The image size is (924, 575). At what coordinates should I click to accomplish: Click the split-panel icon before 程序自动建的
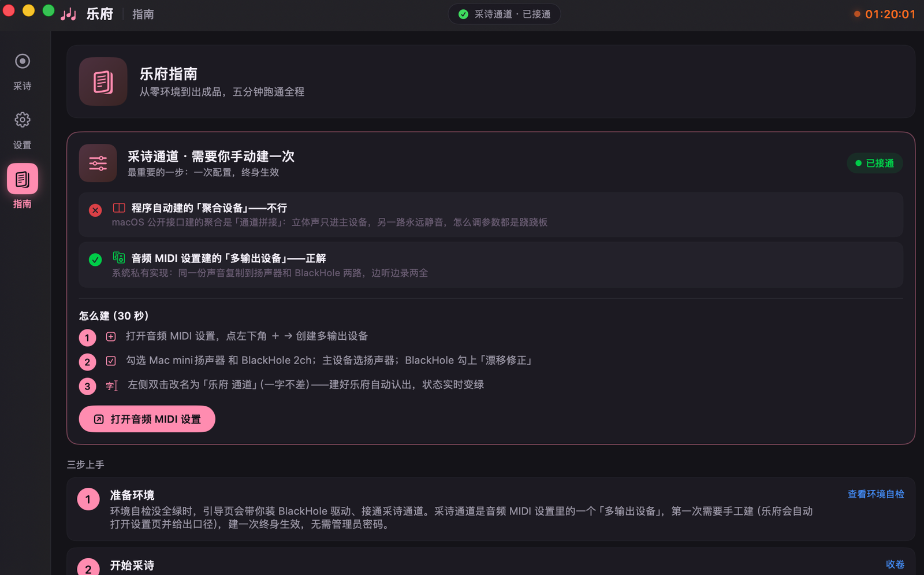pyautogui.click(x=119, y=207)
